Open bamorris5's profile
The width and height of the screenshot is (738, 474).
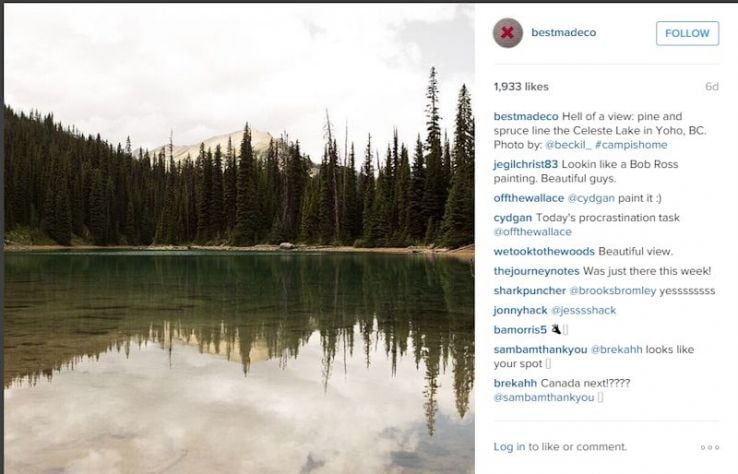(x=520, y=330)
